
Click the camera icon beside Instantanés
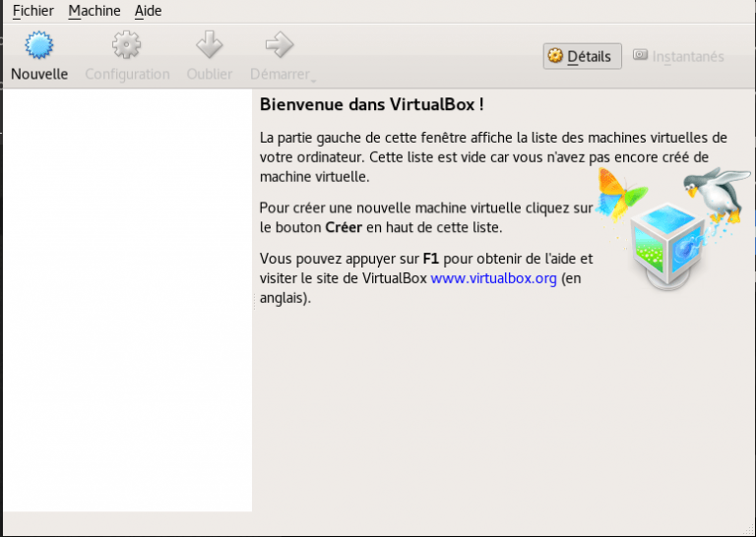[641, 56]
